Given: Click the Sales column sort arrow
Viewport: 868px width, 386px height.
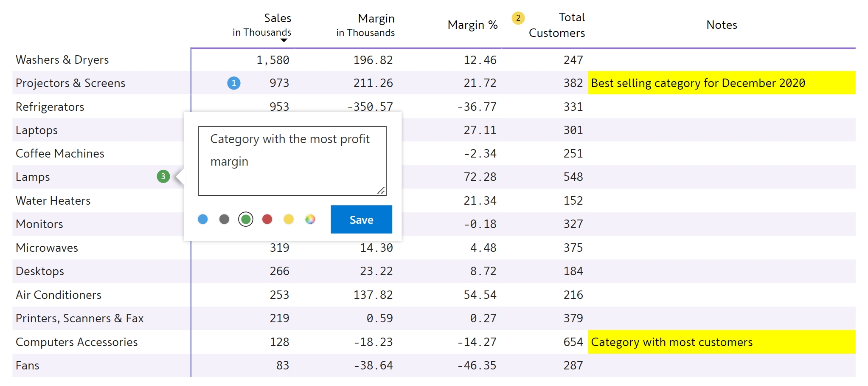Looking at the screenshot, I should (284, 40).
